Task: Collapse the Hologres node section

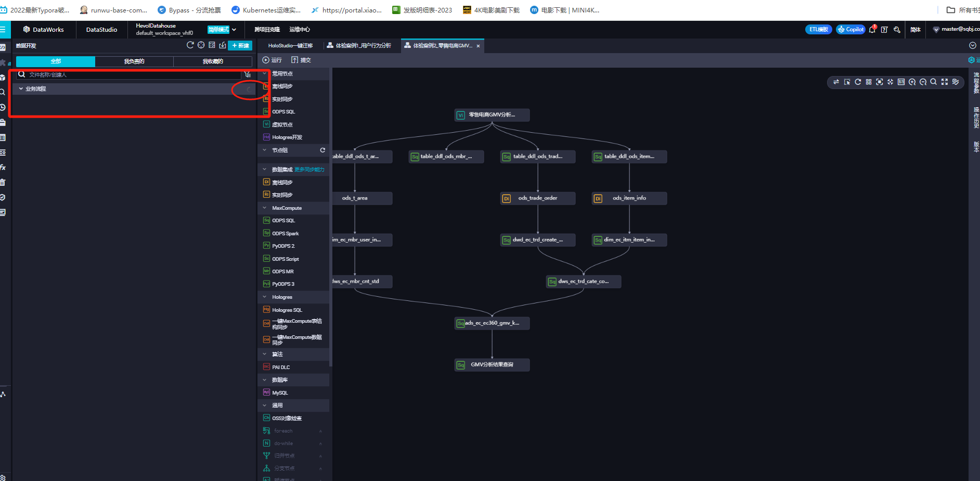Action: point(264,297)
